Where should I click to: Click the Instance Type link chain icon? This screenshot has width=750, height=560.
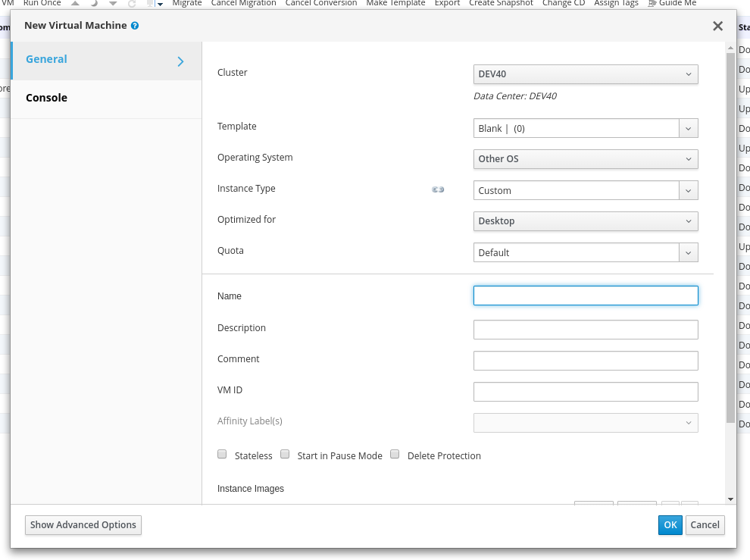pyautogui.click(x=438, y=189)
